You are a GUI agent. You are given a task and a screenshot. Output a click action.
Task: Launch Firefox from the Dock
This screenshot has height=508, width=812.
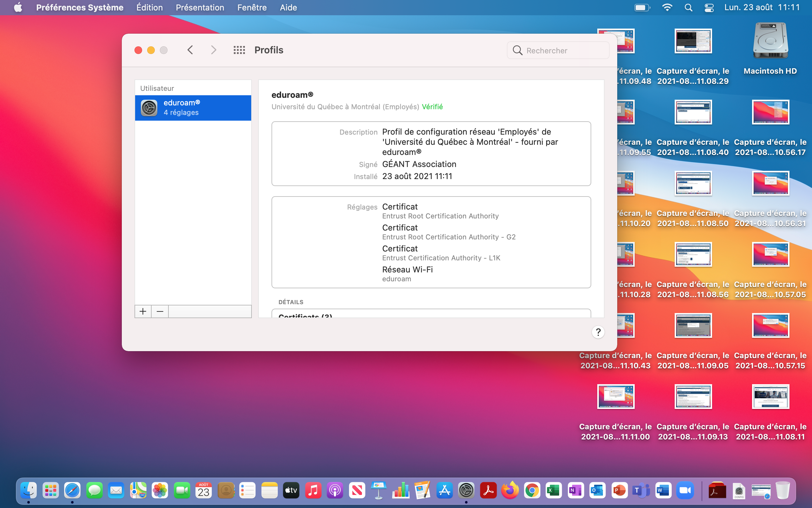tap(510, 491)
